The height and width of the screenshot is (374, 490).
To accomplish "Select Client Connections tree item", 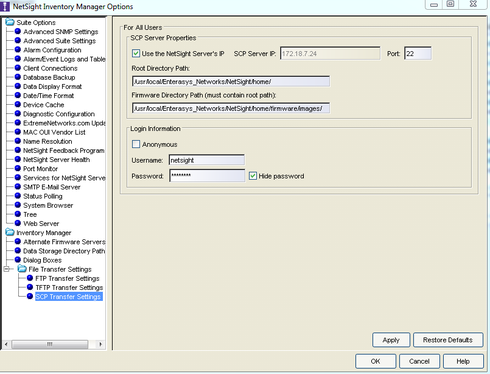I will [50, 68].
